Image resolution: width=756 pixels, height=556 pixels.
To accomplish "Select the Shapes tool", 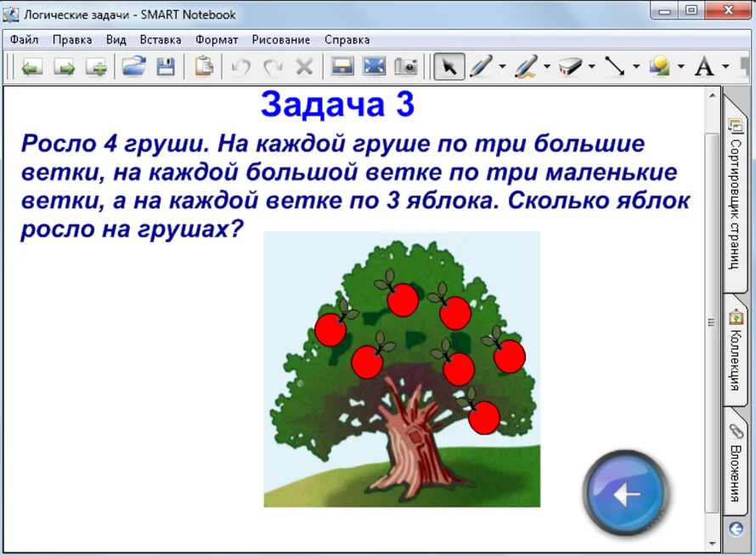I will 659,66.
